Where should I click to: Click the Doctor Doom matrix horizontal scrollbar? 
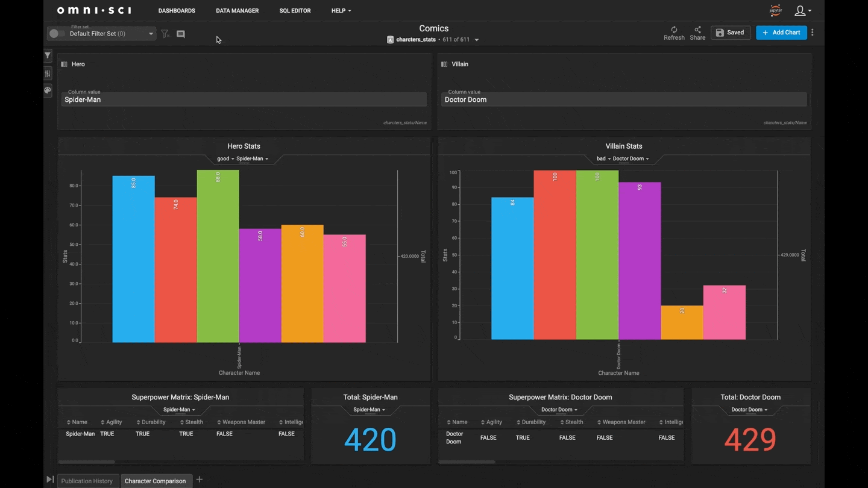click(x=467, y=462)
